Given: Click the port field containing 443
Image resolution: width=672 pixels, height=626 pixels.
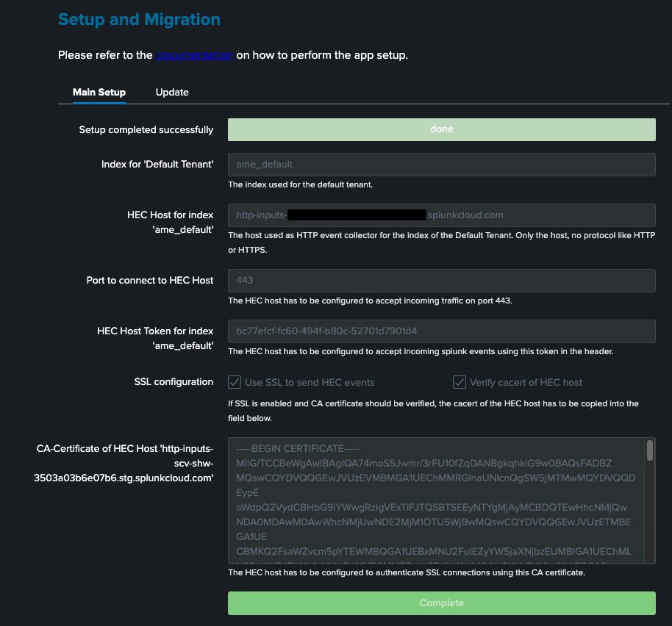Looking at the screenshot, I should pyautogui.click(x=441, y=281).
